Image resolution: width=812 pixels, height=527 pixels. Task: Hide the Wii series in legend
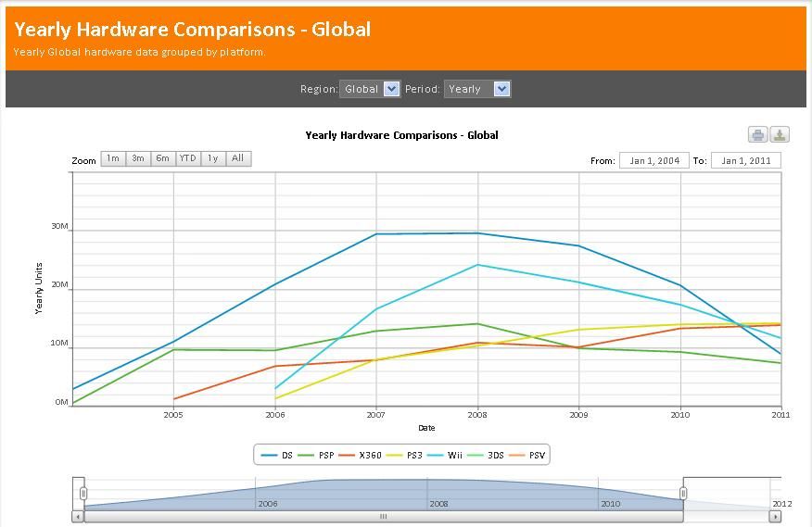tap(450, 455)
